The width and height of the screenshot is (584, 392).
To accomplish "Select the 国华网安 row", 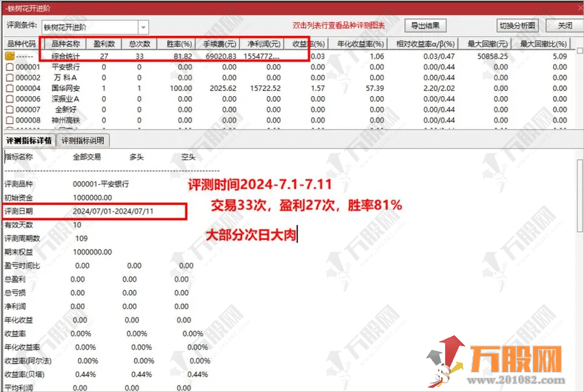I will tap(287, 88).
